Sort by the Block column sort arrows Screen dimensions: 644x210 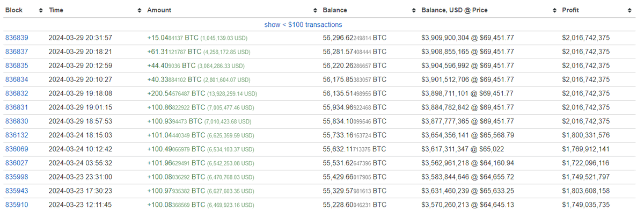41,10
